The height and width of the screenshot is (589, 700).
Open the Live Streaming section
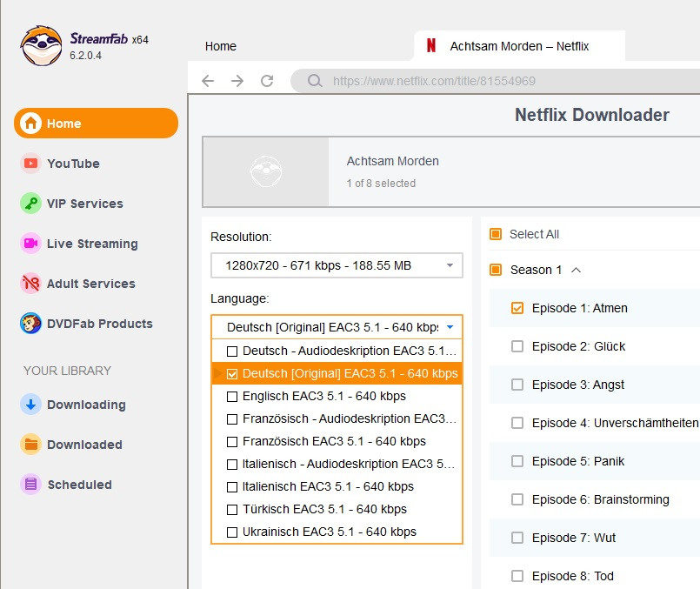tap(91, 244)
